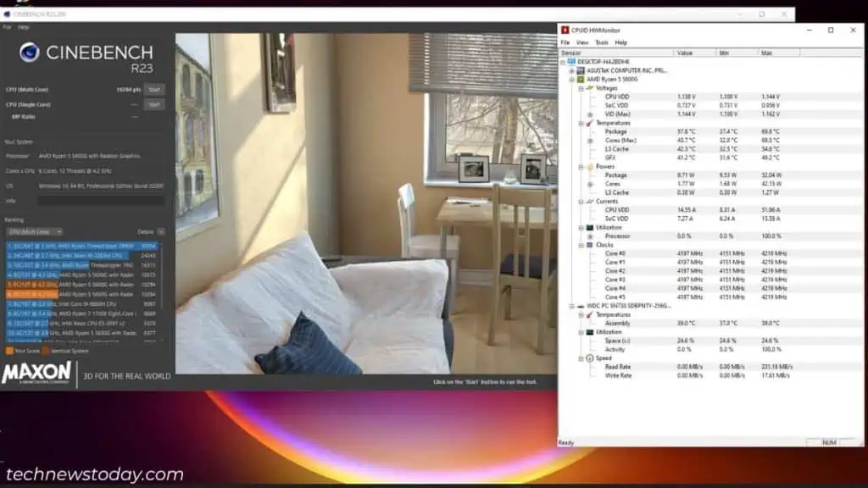Screen dimensions: 868x488
Task: Select the Ryzen 5 5600G row scoring 10573
Action: coord(82,275)
